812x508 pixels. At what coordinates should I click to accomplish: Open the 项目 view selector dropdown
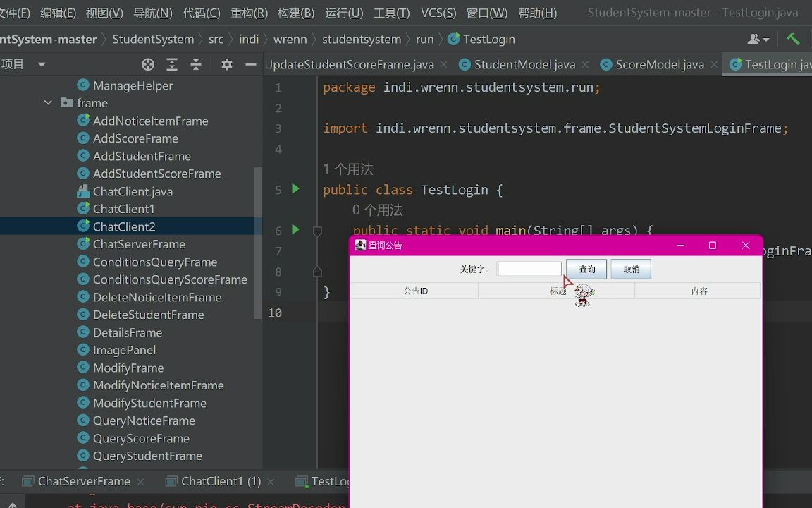click(40, 64)
